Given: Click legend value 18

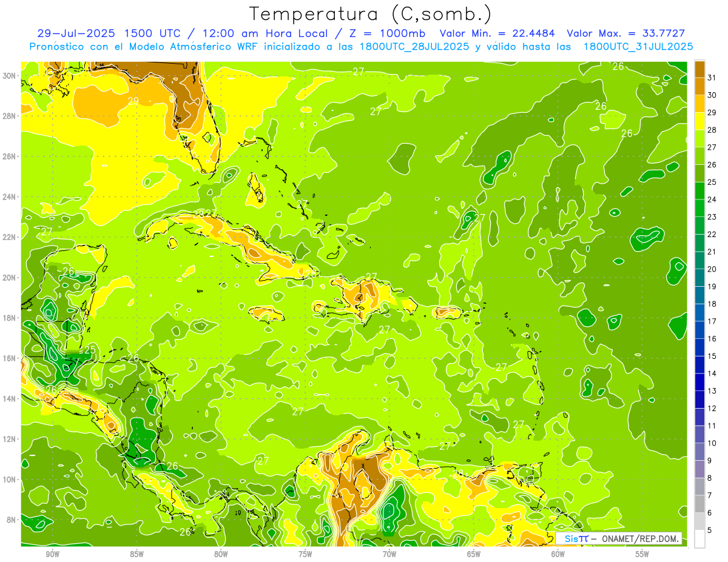Looking at the screenshot, I should coord(712,304).
